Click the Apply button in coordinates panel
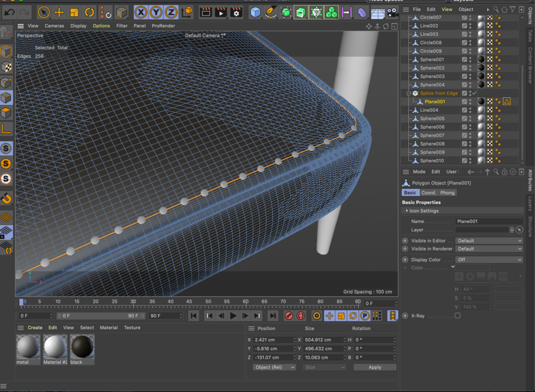 (375, 367)
